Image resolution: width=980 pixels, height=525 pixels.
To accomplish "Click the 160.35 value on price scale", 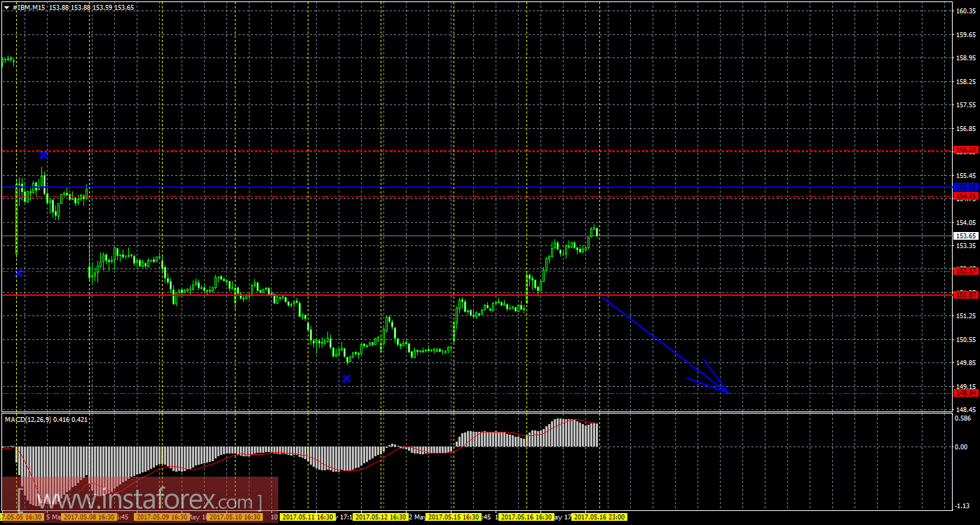I will click(967, 11).
